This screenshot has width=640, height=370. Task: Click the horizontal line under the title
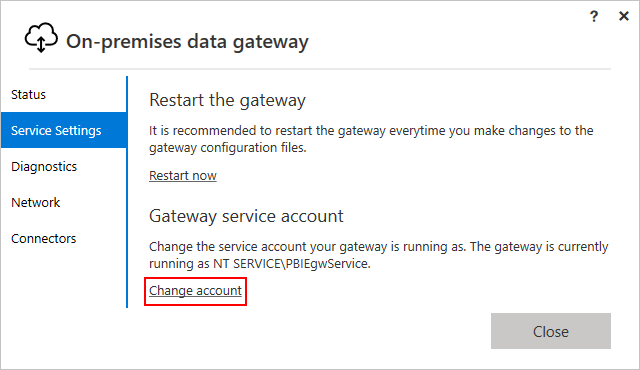pyautogui.click(x=320, y=69)
